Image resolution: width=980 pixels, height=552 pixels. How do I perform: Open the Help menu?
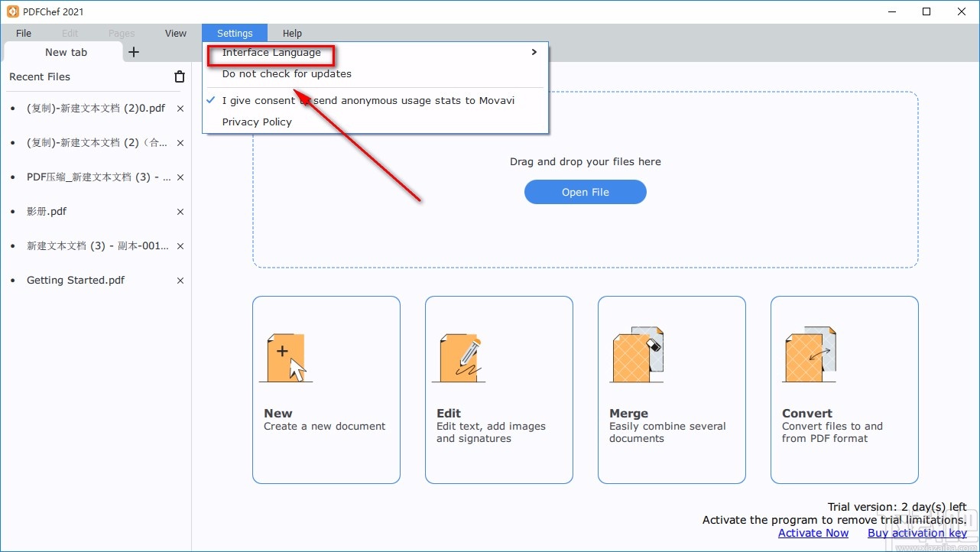(292, 33)
